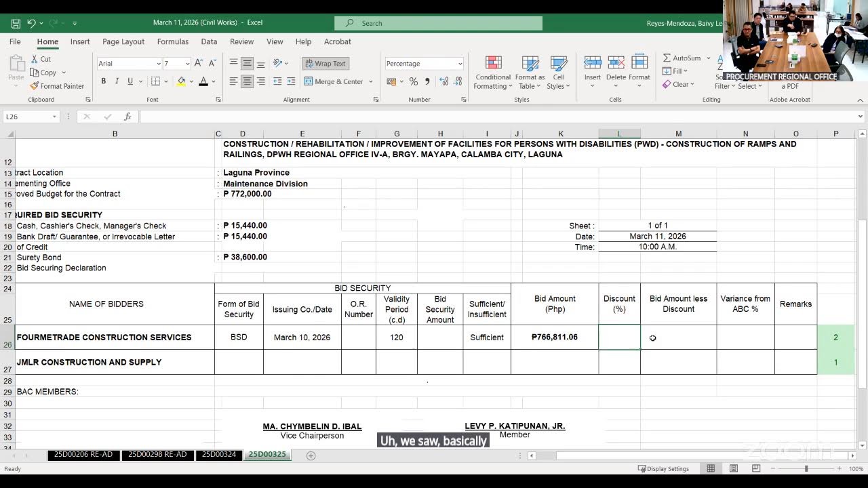This screenshot has height=488, width=868.
Task: Bottom-align cell contents
Action: pos(261,63)
